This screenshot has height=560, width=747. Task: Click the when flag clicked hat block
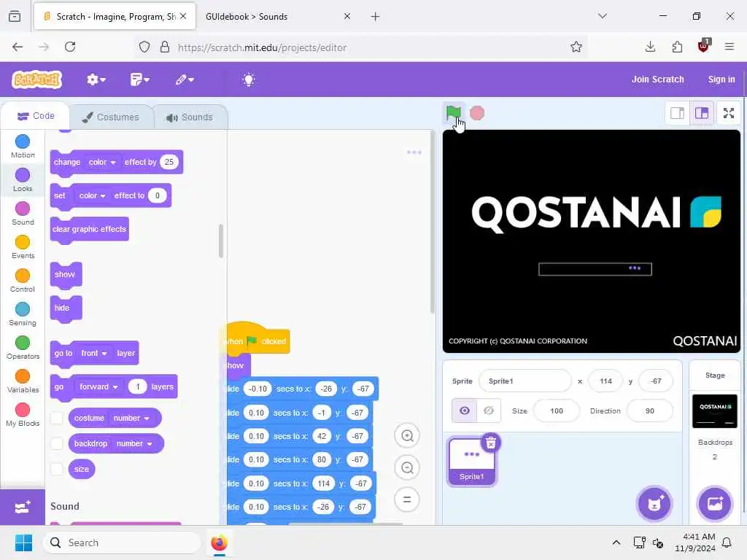pos(258,341)
